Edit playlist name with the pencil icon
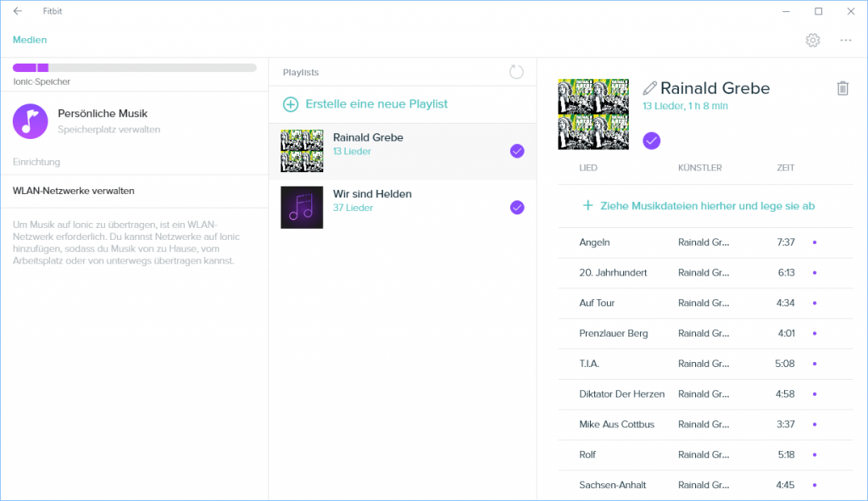The height and width of the screenshot is (501, 868). pyautogui.click(x=650, y=88)
